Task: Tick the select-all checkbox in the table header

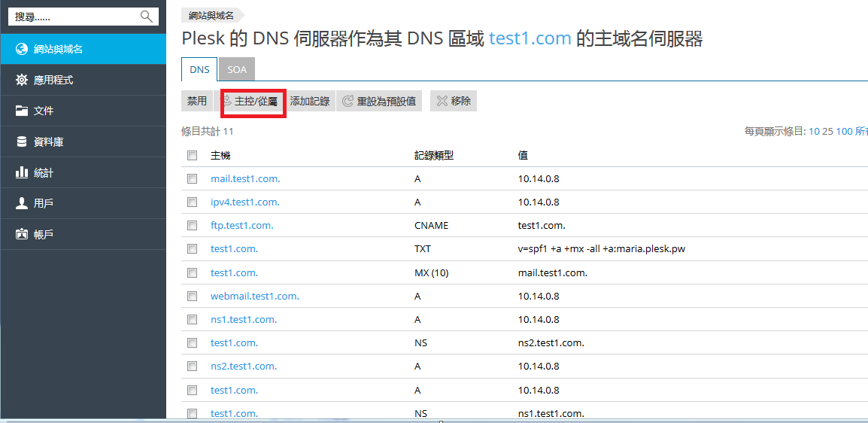Action: click(192, 156)
